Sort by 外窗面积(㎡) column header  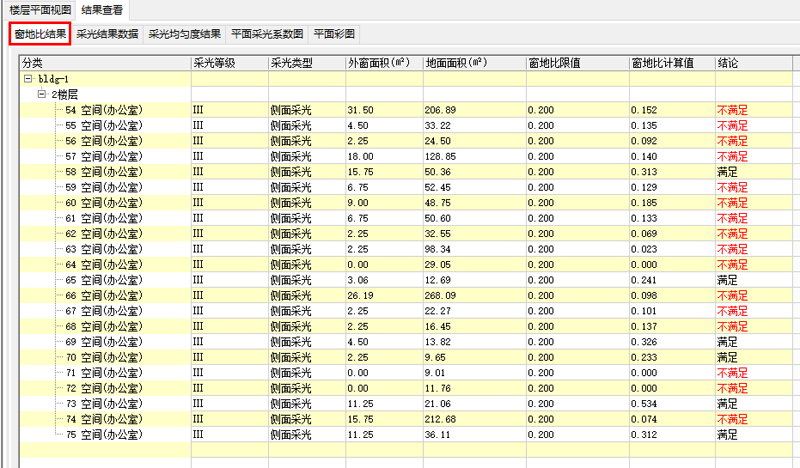pos(385,63)
